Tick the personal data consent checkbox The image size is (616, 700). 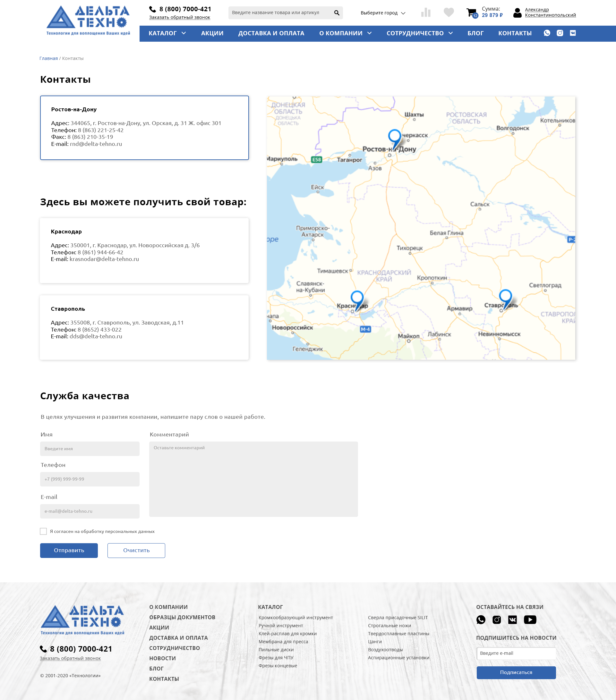coord(43,531)
